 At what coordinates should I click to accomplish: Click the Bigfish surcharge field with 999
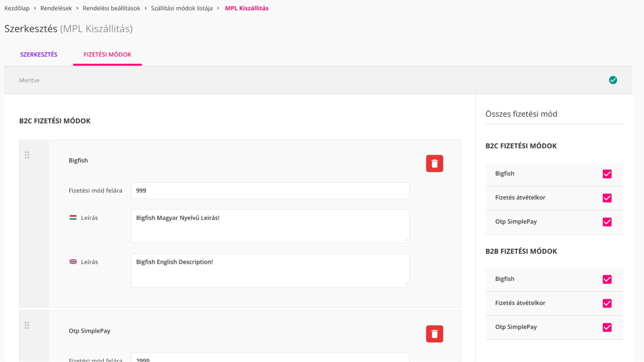point(270,190)
